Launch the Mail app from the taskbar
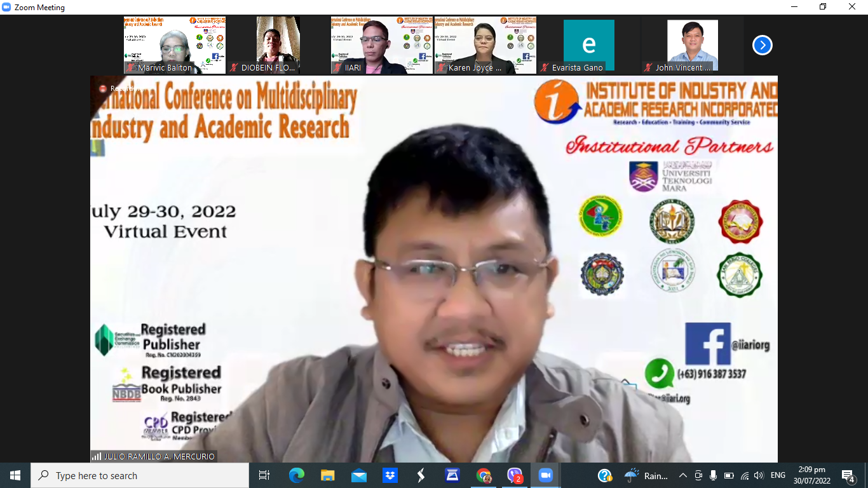Image resolution: width=868 pixels, height=488 pixels. coord(358,475)
